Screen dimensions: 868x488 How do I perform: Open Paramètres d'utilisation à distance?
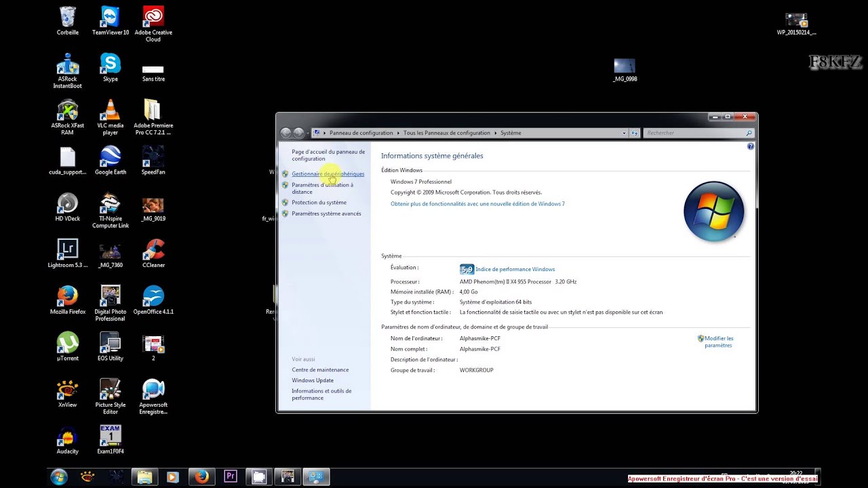(323, 188)
